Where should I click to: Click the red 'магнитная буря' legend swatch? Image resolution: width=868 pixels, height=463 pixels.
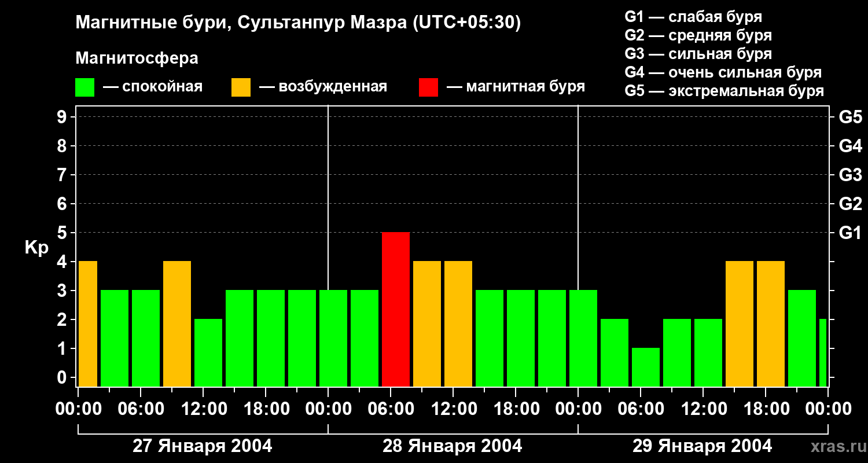pos(429,87)
